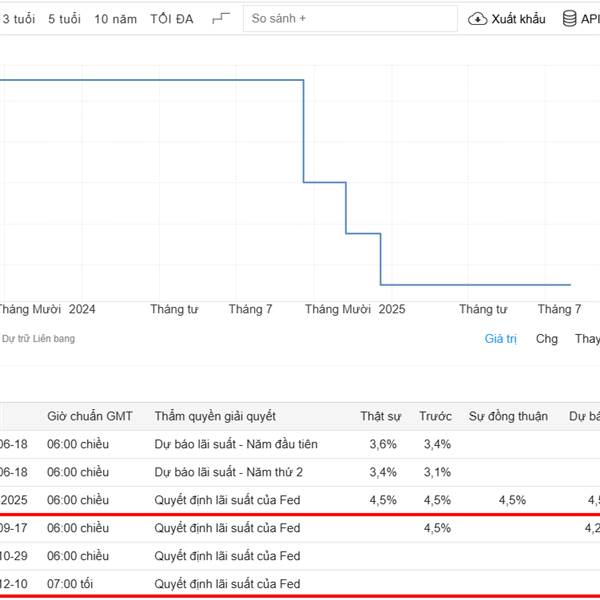The height and width of the screenshot is (600, 600).
Task: Open the 10-29 Quyết định lãi suất của Fed
Action: pos(227,556)
